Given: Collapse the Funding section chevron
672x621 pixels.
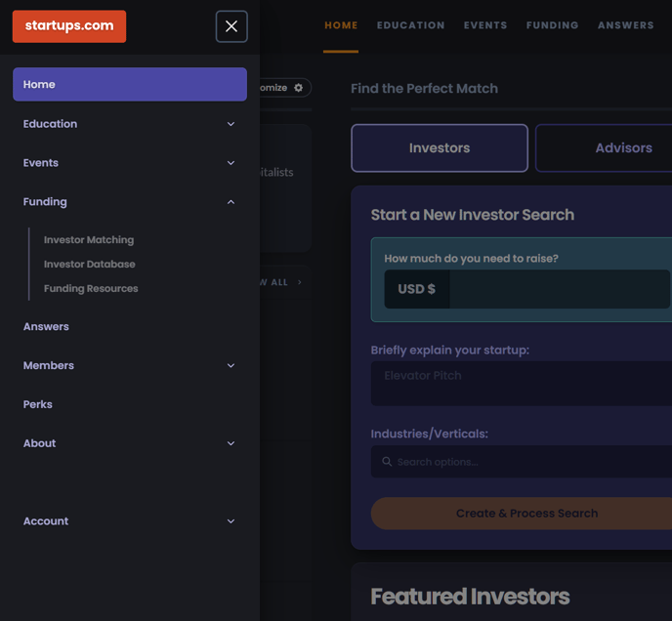Looking at the screenshot, I should (x=231, y=202).
